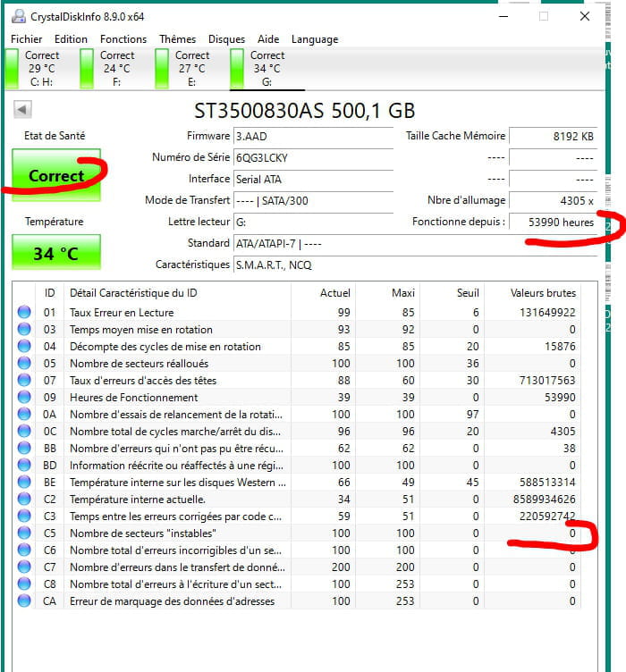This screenshot has width=626, height=672.
Task: Click the blue status orb for ID 01
Action: [x=24, y=313]
